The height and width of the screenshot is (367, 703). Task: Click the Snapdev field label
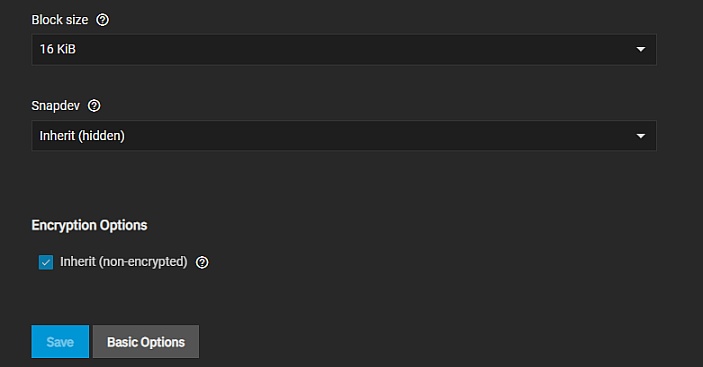pyautogui.click(x=56, y=106)
